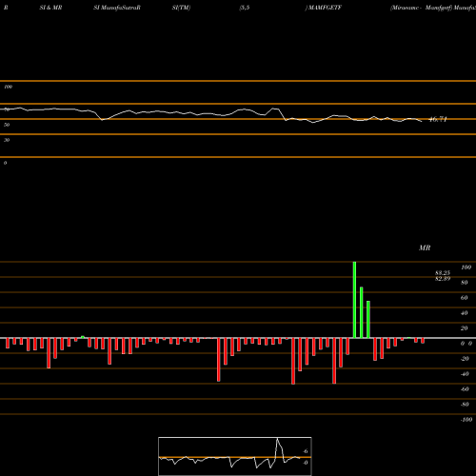Click the 'MAMFGETF' ticker symbol text

click(325, 8)
